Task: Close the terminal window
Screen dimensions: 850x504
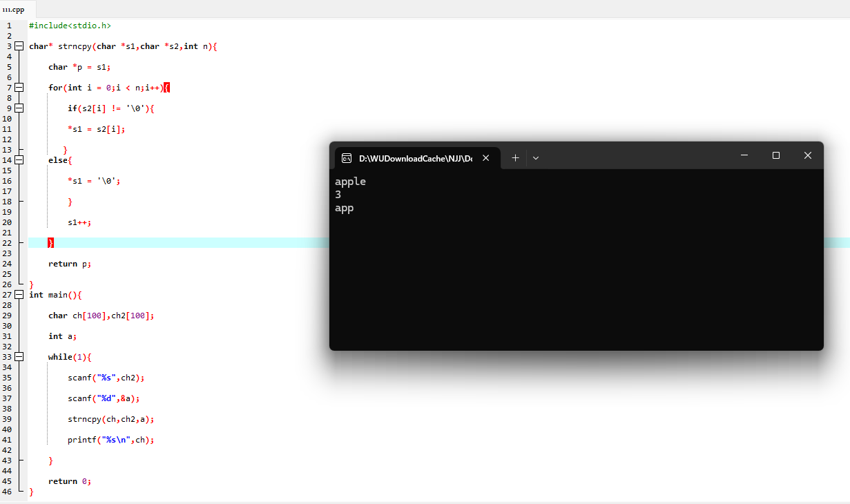Action: (x=808, y=155)
